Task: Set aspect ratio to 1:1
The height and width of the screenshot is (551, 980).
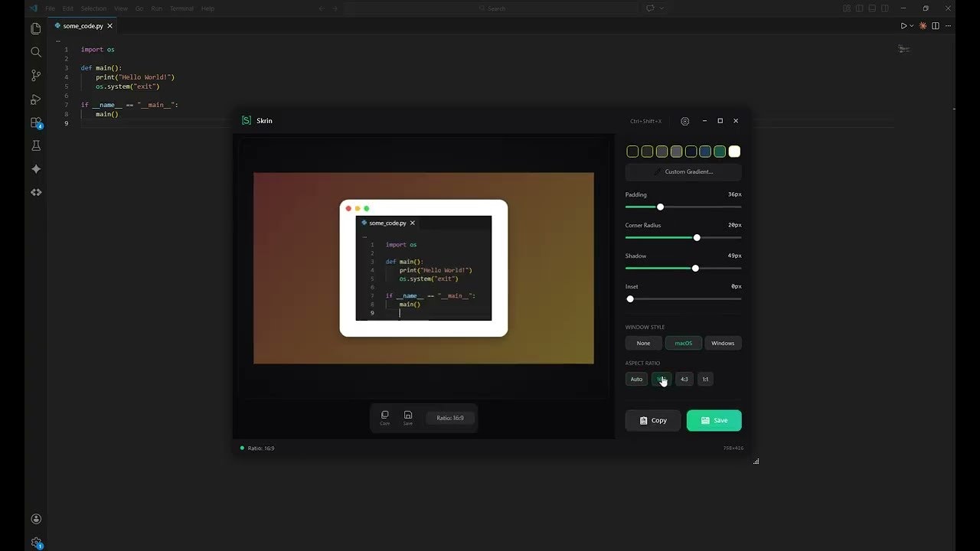Action: [x=705, y=379]
